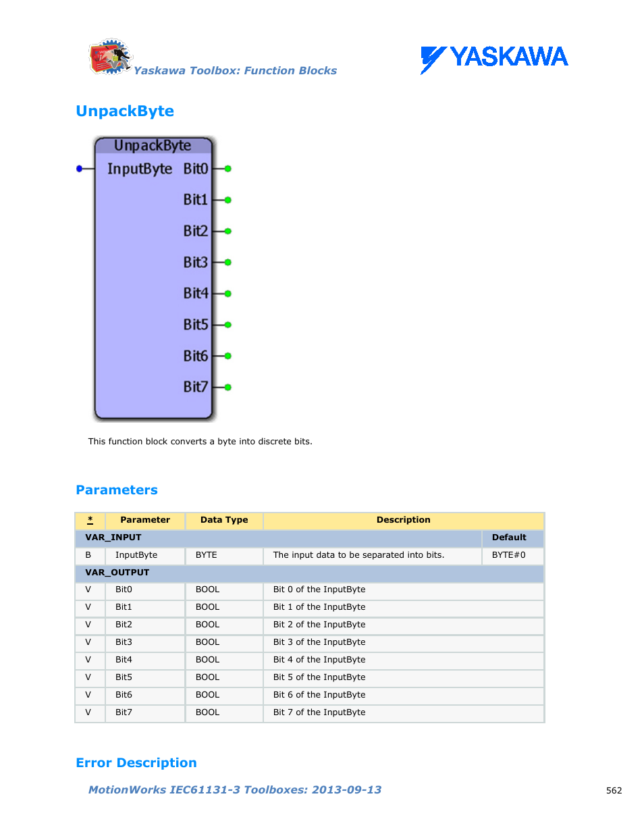The image size is (644, 834).
Task: Click the Bit1 green output pin
Action: pos(228,200)
